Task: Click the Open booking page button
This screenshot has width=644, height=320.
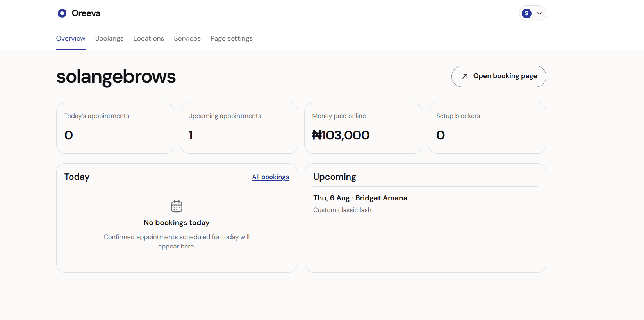Action: pos(499,76)
